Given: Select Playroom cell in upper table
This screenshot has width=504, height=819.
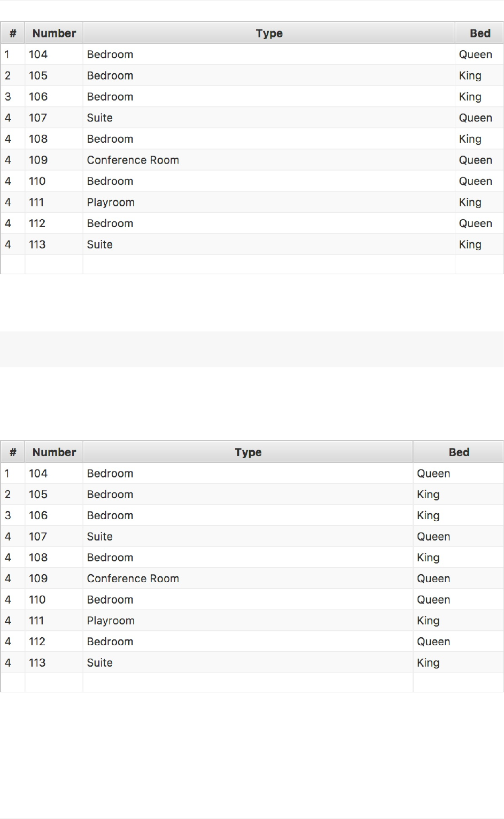Looking at the screenshot, I should coord(111,202).
